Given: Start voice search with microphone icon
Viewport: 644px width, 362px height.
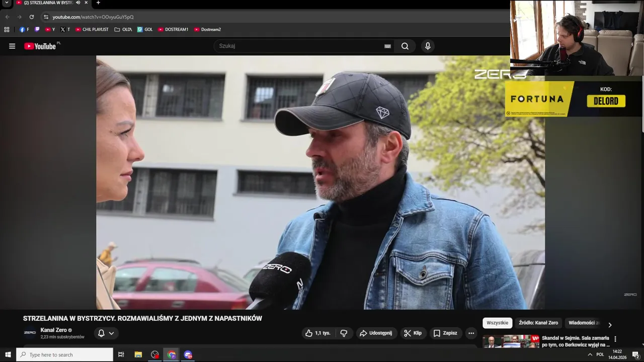Looking at the screenshot, I should tap(428, 46).
